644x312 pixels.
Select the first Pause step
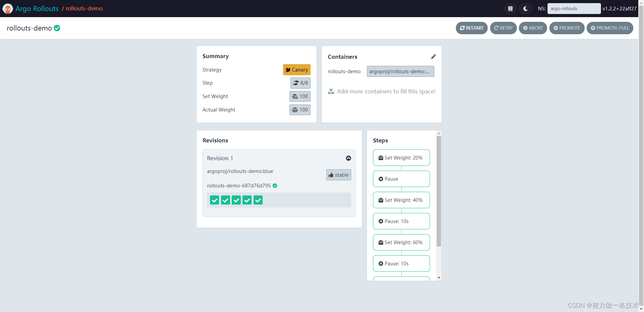click(x=401, y=179)
